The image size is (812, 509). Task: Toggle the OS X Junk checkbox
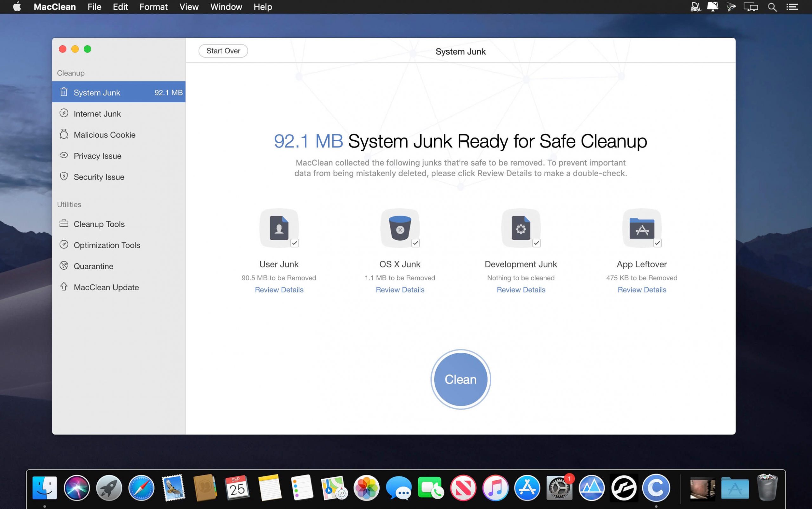click(416, 243)
